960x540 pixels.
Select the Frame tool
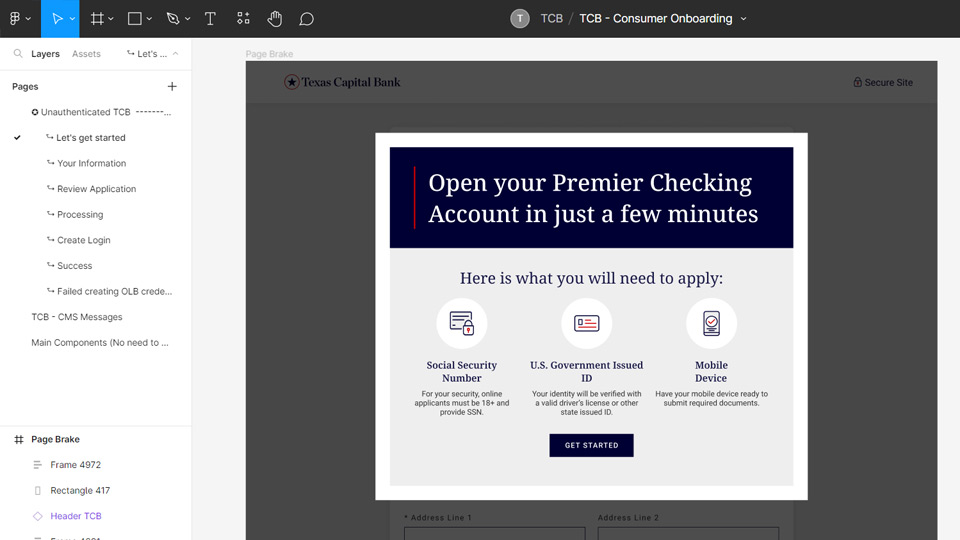97,19
